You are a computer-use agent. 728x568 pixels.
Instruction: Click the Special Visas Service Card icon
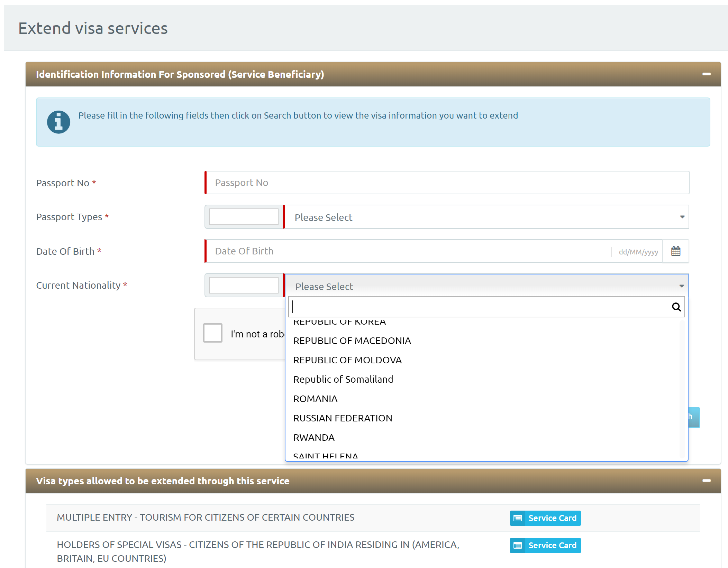click(518, 546)
